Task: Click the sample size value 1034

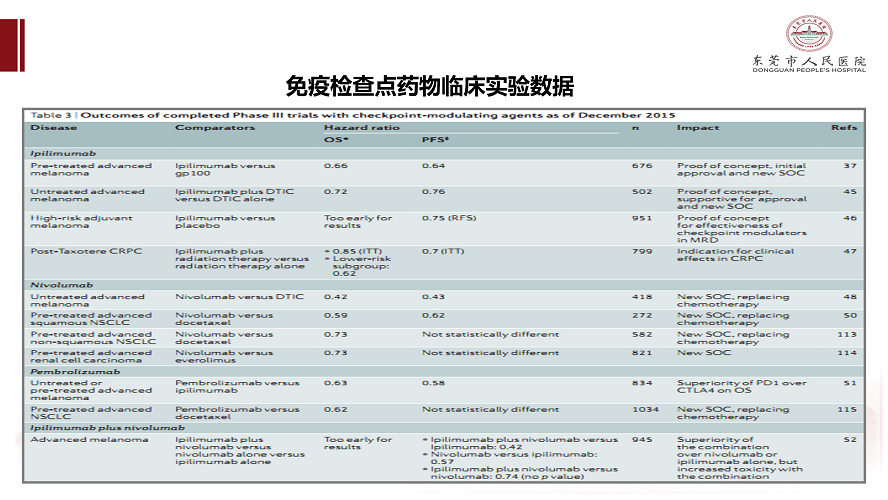Action: [646, 409]
